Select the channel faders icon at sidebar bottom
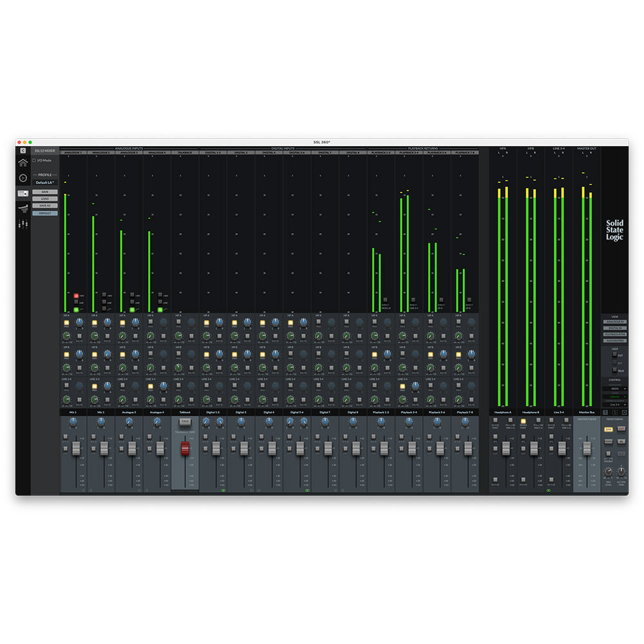 tap(23, 223)
